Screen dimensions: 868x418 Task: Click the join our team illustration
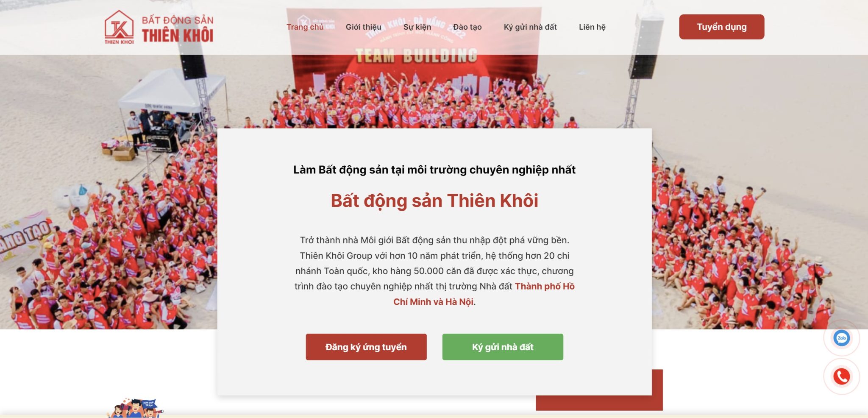135,408
